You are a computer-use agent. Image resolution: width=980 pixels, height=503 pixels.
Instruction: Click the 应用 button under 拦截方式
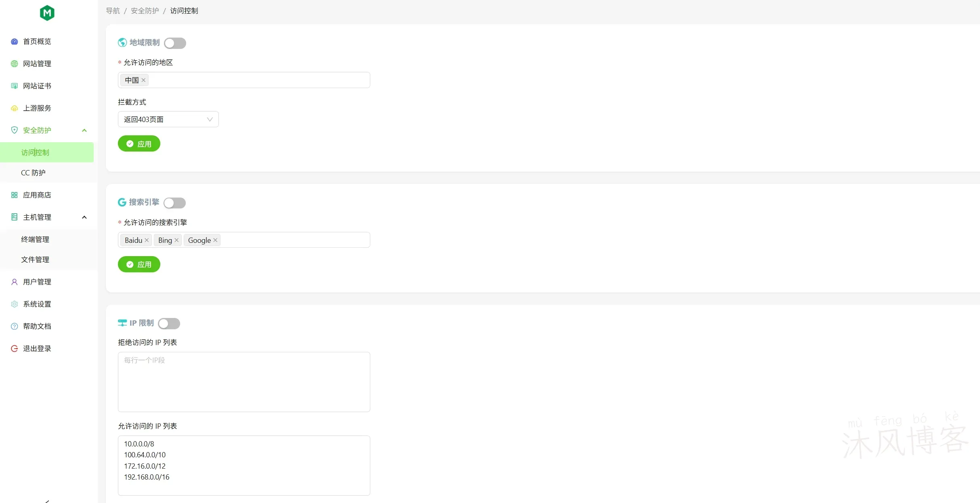click(139, 143)
